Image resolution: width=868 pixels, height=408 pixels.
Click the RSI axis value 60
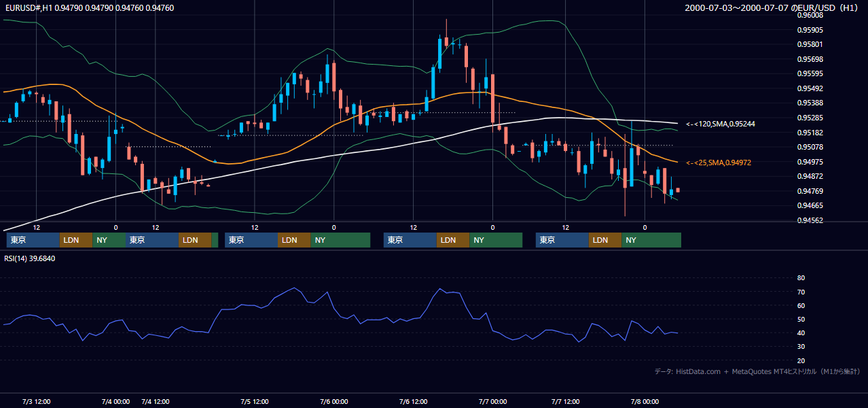coord(801,305)
